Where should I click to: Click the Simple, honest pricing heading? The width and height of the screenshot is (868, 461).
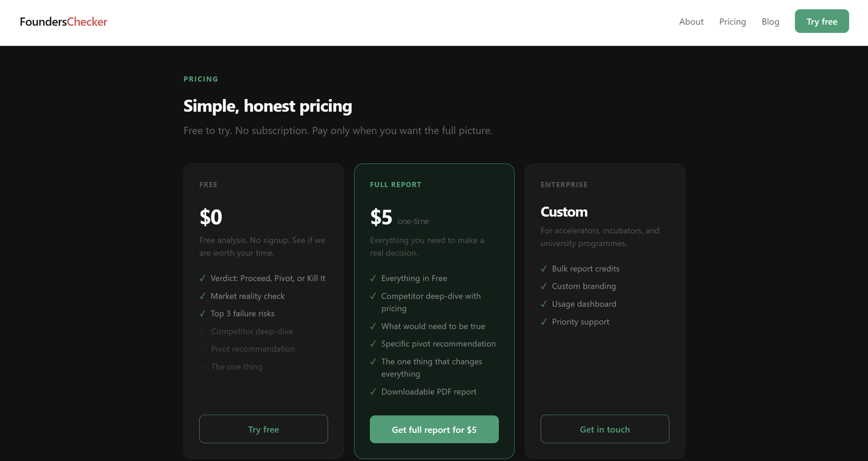pos(268,106)
